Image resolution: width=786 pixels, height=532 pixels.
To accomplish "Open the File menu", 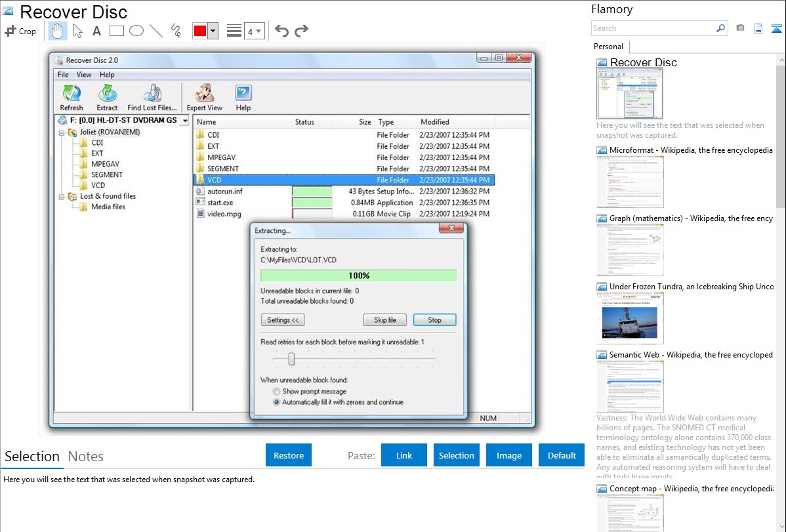I will pyautogui.click(x=63, y=75).
